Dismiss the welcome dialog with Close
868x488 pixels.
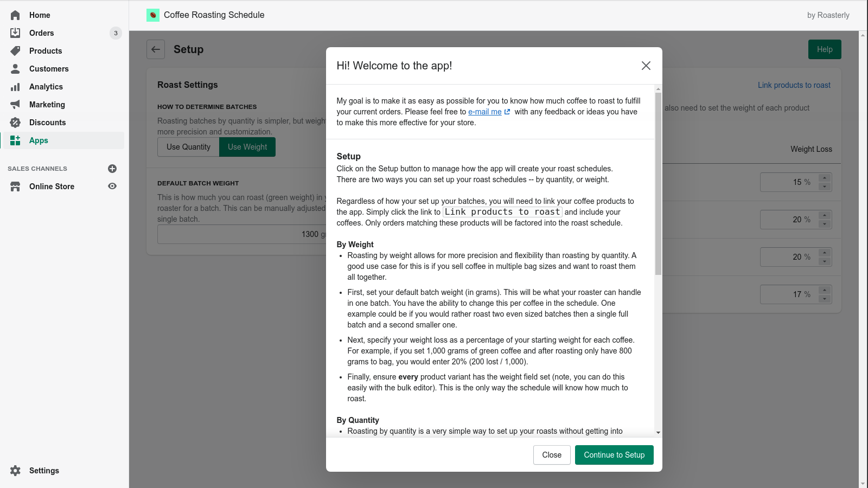[551, 455]
